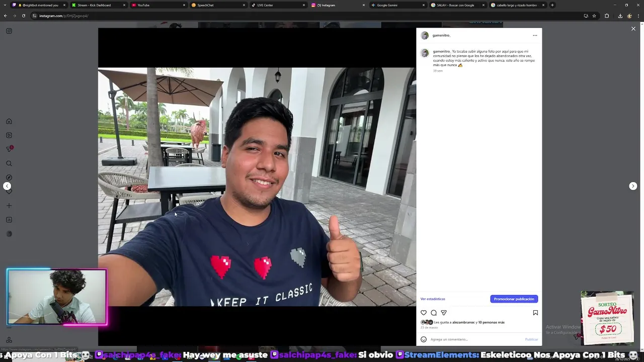Click gamenitro_ avatar beside the caption
The height and width of the screenshot is (362, 644).
point(425,53)
